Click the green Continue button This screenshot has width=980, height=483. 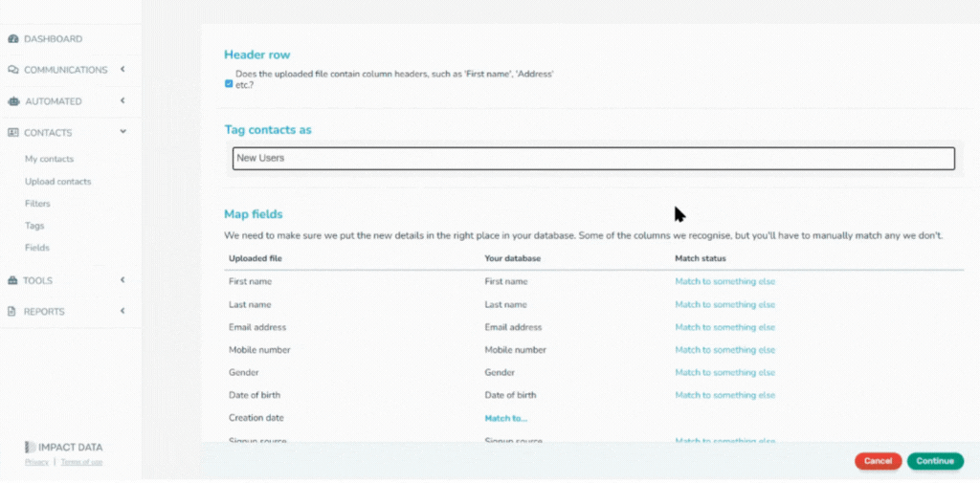click(x=935, y=461)
